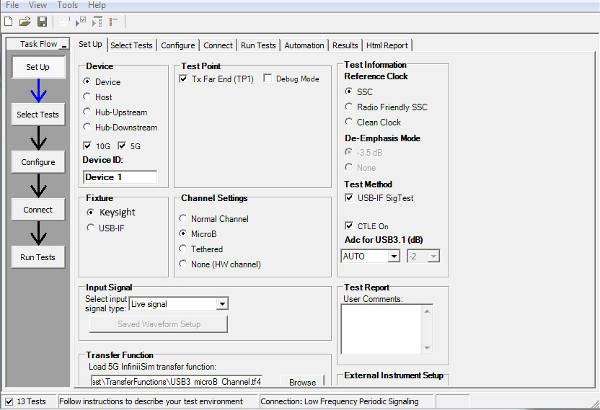This screenshot has height=410, width=600.
Task: Toggle the checkbox beside 13 Tests
Action: coord(9,401)
